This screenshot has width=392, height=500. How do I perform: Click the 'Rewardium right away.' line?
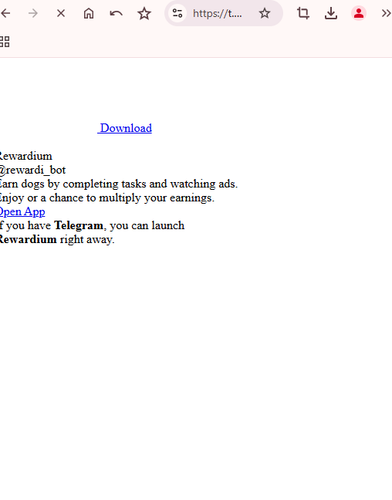[x=57, y=239]
